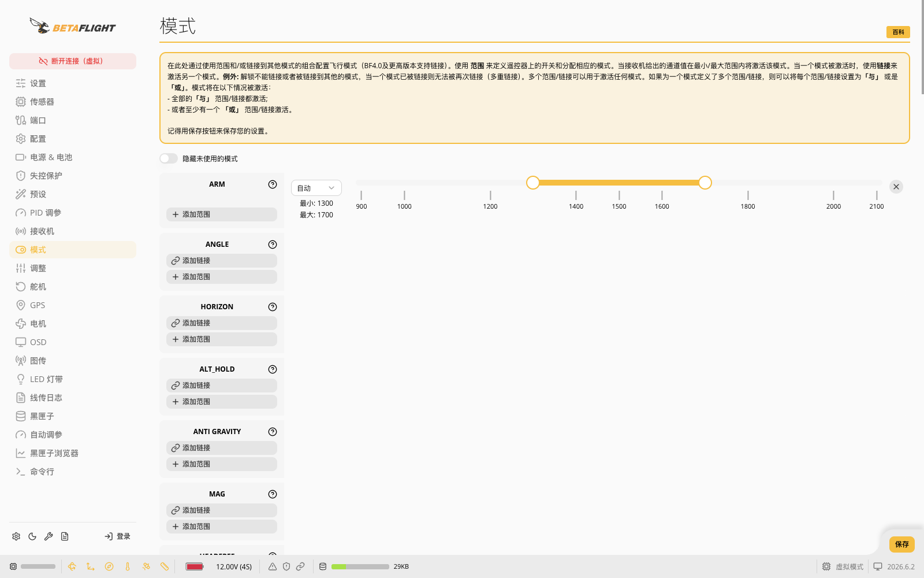This screenshot has width=924, height=578.
Task: Open the 端口 tab
Action: (73, 120)
